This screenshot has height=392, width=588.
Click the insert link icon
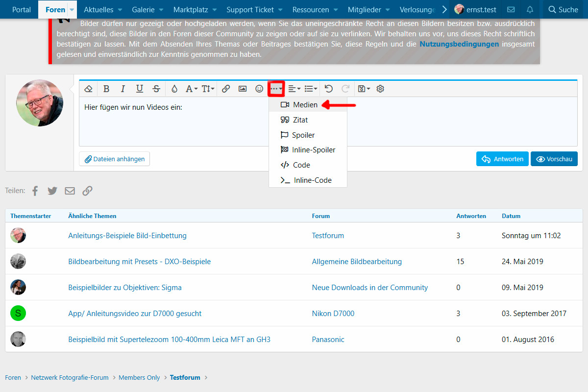[x=226, y=89]
